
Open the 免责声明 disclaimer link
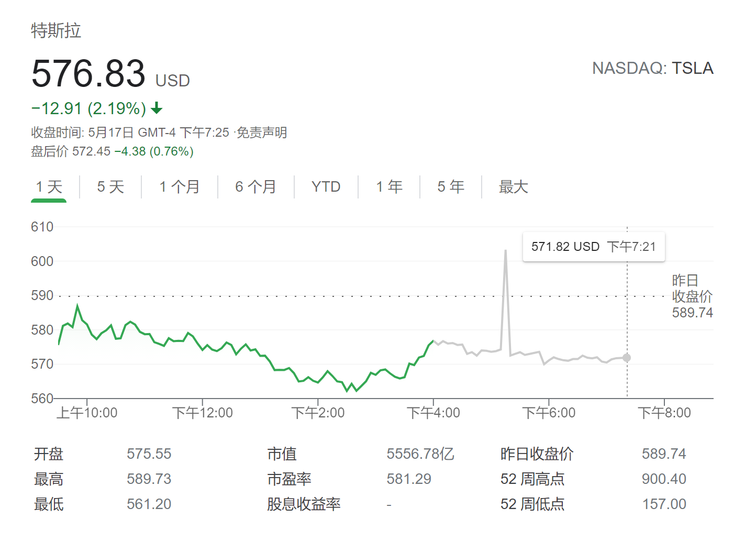pyautogui.click(x=262, y=133)
